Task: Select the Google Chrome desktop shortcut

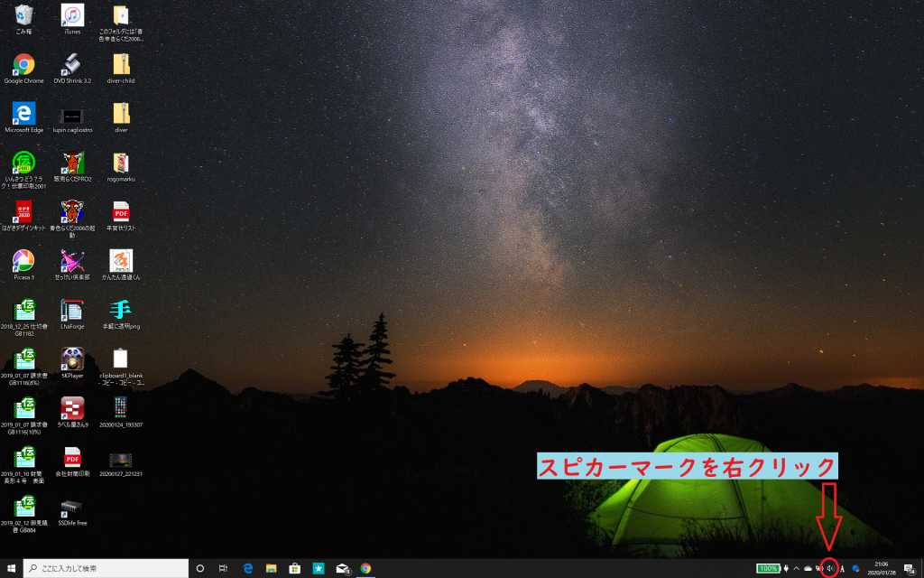Action: tap(23, 64)
